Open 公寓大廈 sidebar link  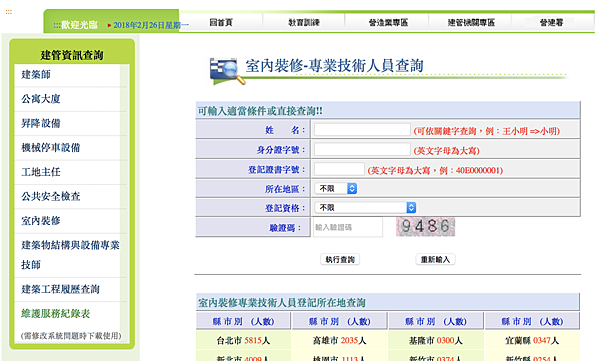click(41, 99)
